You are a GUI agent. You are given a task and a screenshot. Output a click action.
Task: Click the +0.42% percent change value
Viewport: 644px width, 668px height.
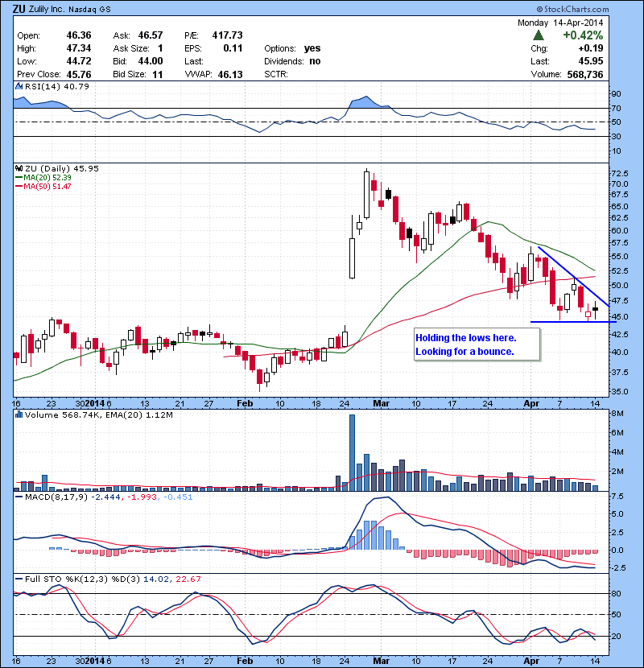coord(582,35)
